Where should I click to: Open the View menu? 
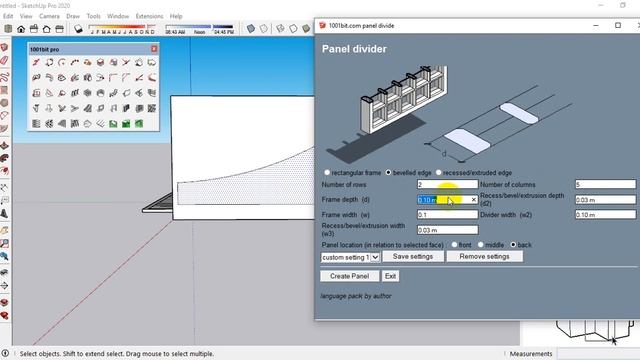26,16
